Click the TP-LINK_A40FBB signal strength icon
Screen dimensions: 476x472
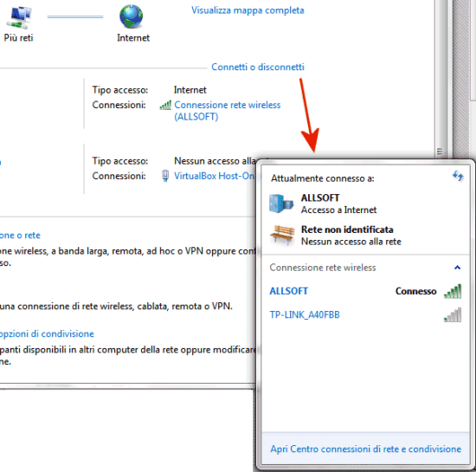[453, 314]
